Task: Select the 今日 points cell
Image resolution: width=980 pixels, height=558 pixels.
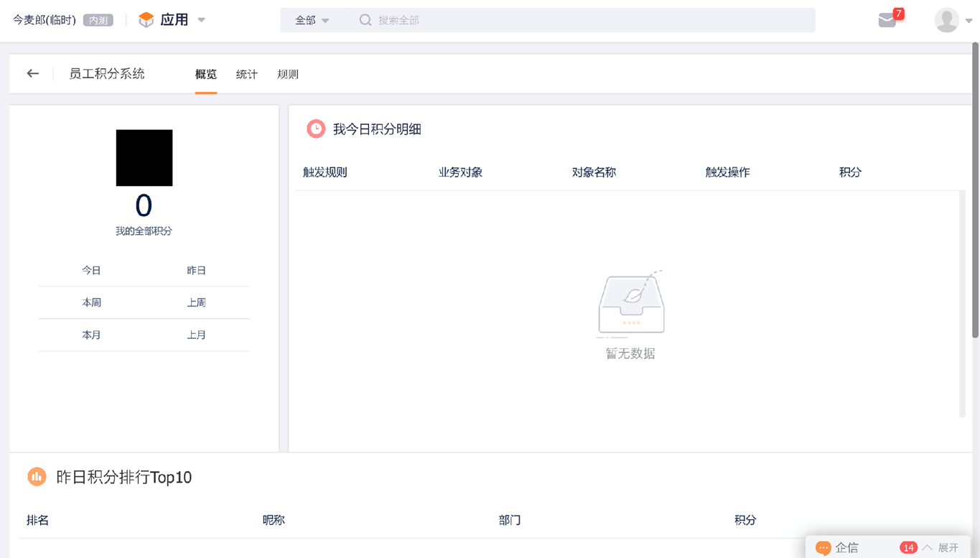Action: [91, 270]
